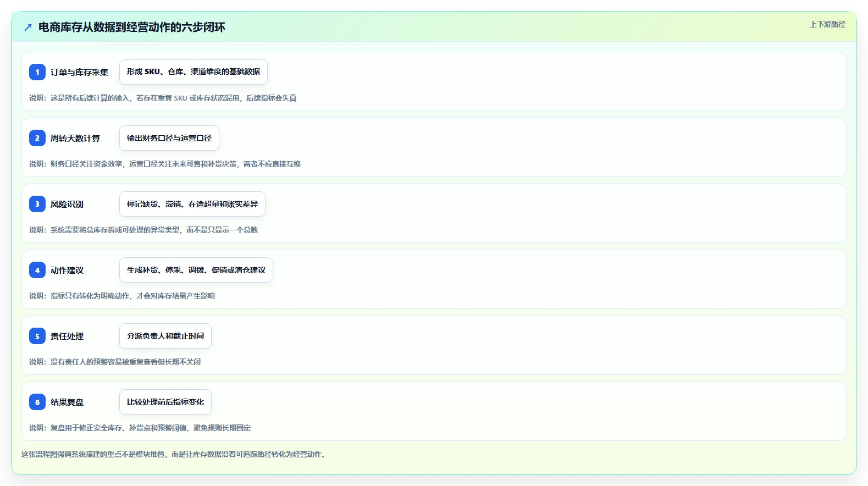Select the 比较处理前后指标变化 chip
Screen dimensions: 868x486
[165, 402]
